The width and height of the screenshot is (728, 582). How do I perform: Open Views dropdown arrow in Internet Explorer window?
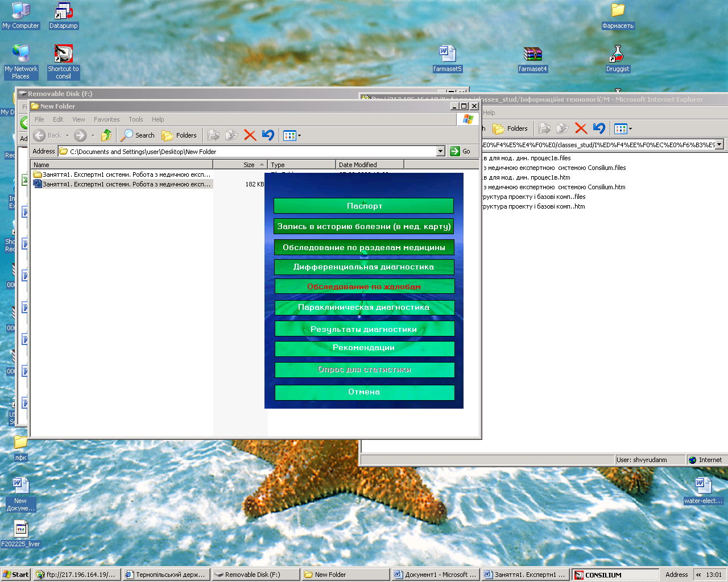click(x=630, y=128)
